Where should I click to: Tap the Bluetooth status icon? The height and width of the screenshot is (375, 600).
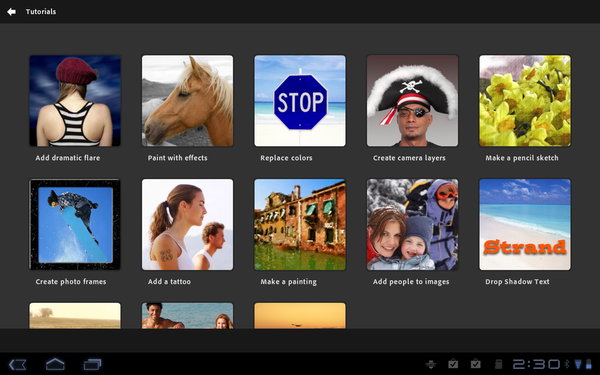(567, 364)
